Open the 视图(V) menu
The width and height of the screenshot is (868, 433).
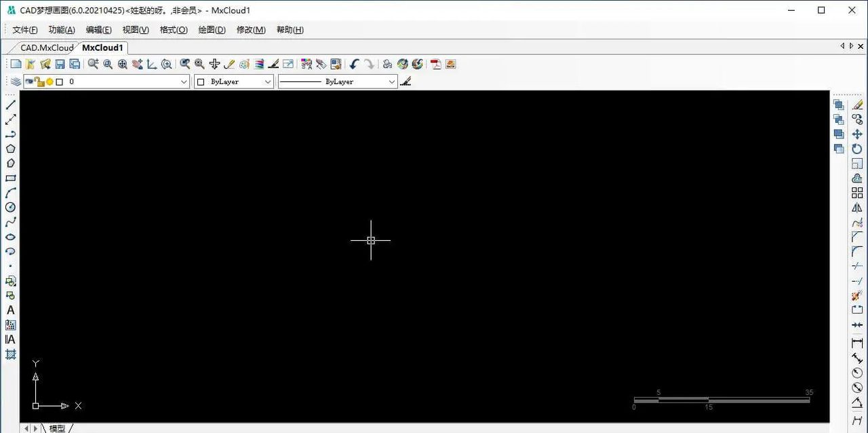pos(136,30)
